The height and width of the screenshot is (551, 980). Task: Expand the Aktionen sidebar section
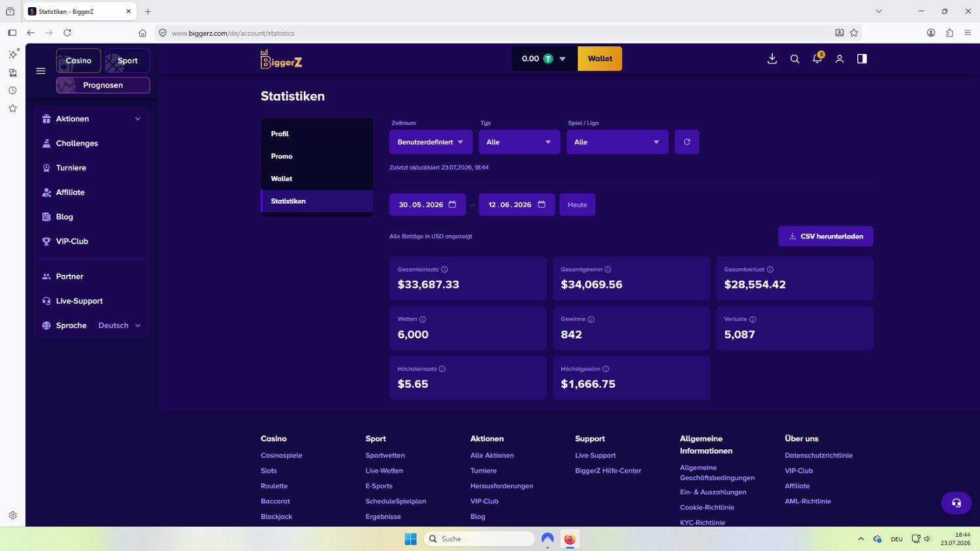(x=92, y=119)
